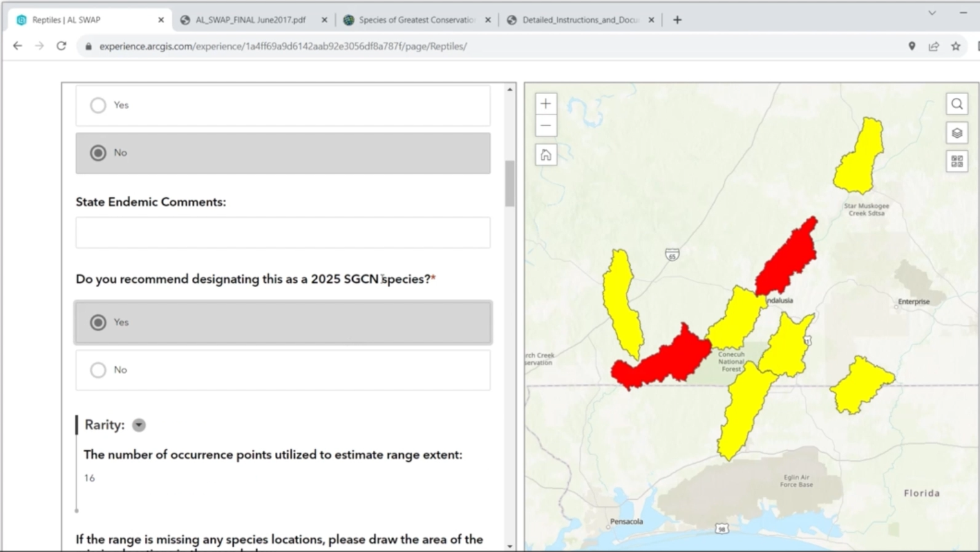This screenshot has height=552, width=980.
Task: Navigate back to the previous page
Action: click(17, 46)
